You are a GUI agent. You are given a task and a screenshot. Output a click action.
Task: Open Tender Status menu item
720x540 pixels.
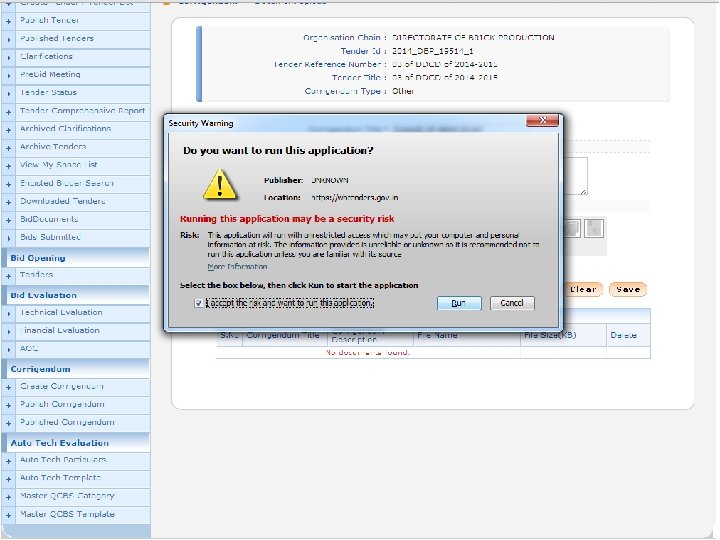click(x=48, y=92)
